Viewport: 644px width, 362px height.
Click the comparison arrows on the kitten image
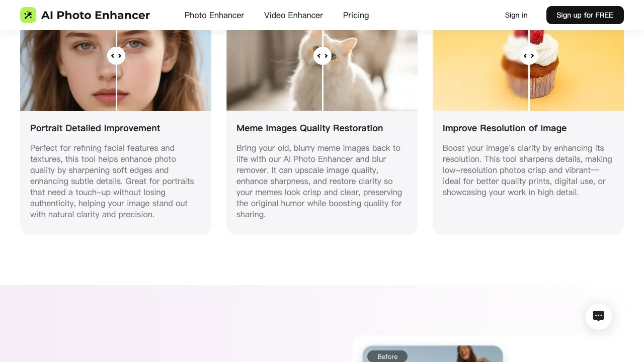point(322,56)
